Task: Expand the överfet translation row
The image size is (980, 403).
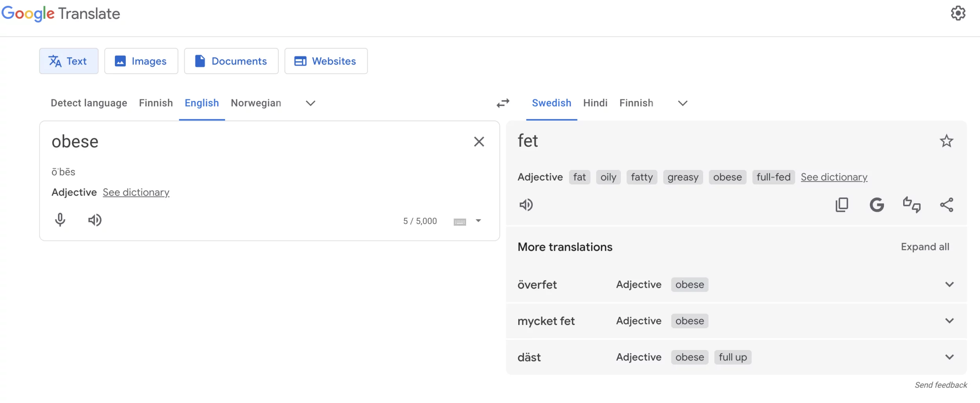Action: tap(949, 284)
